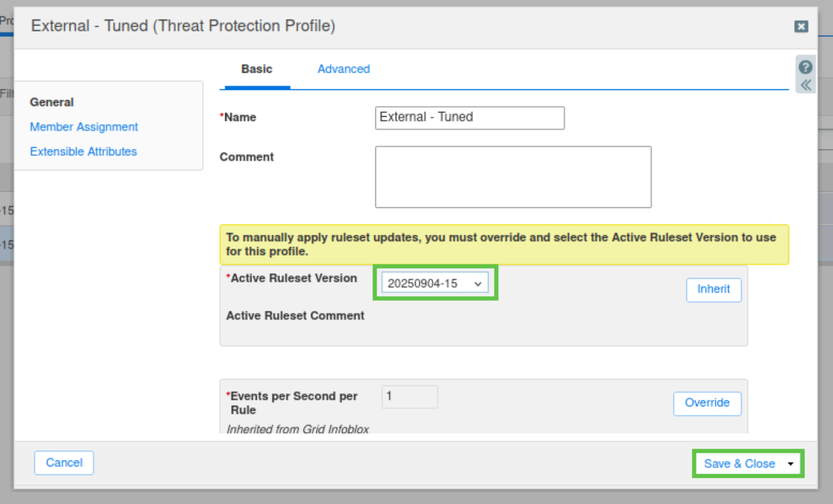833x504 pixels.
Task: Select General in the side navigation
Action: (x=52, y=102)
